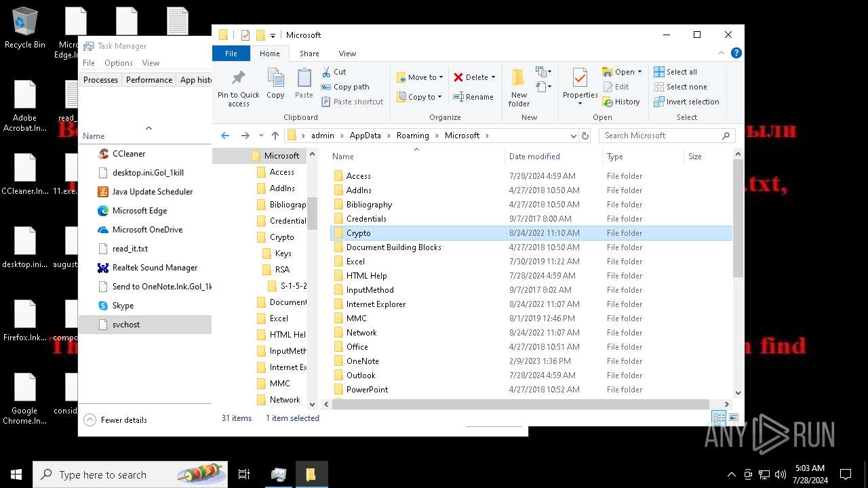This screenshot has width=868, height=488.
Task: Click Search Microsoft field
Action: pos(667,136)
